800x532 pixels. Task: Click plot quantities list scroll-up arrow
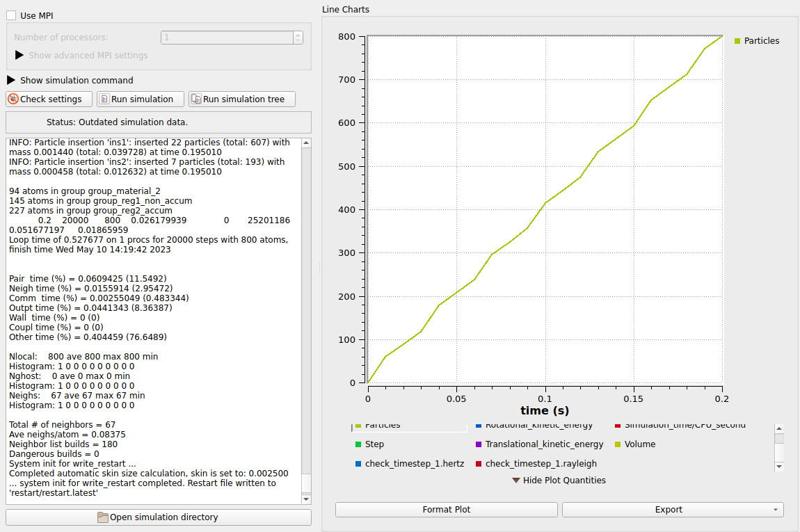click(779, 428)
